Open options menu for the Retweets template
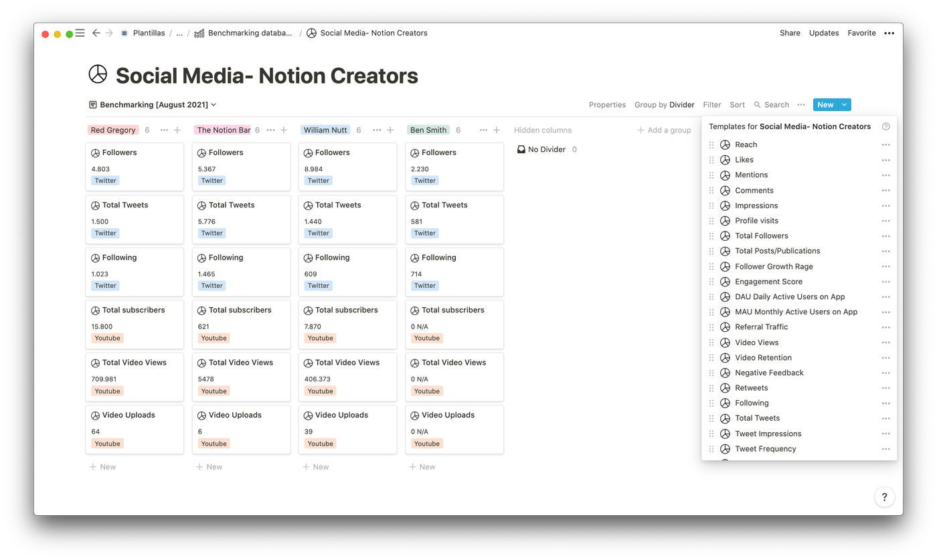937x560 pixels. pos(885,388)
